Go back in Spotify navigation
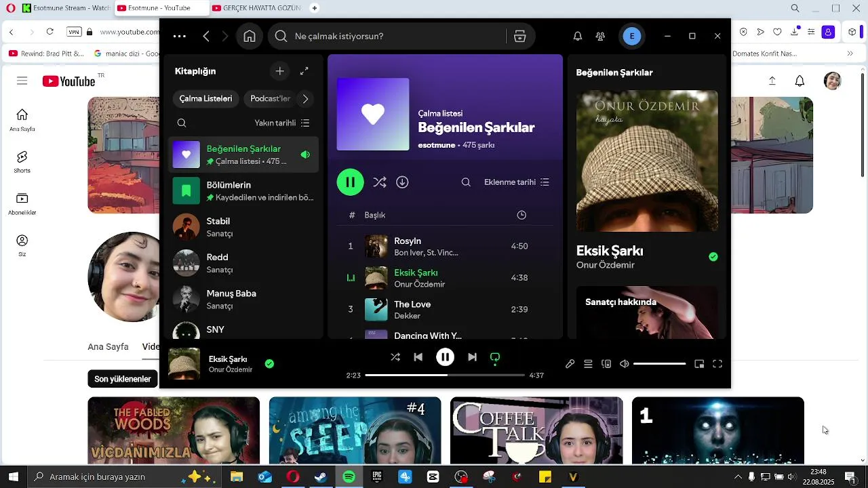 coord(206,36)
